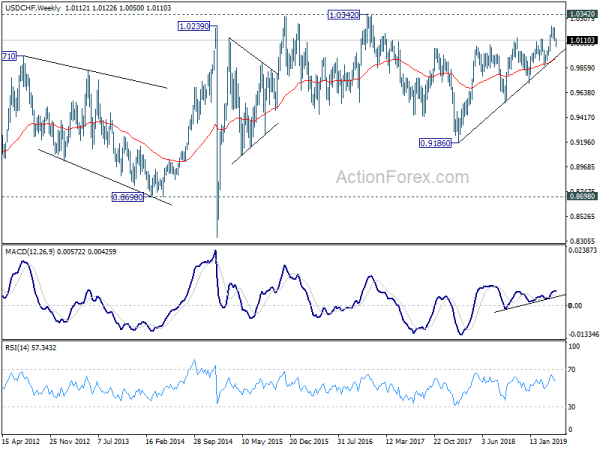The width and height of the screenshot is (600, 450).
Task: Select the 0.86980 support price label
Action: click(128, 197)
